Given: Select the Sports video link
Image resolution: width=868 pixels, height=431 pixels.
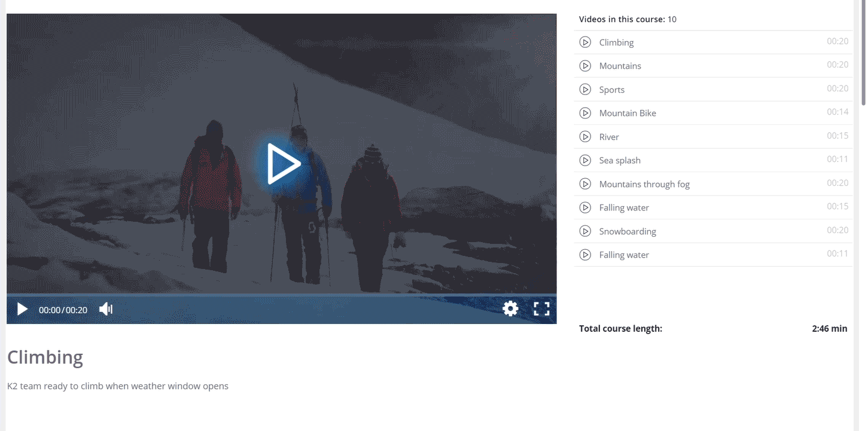Looking at the screenshot, I should (612, 89).
